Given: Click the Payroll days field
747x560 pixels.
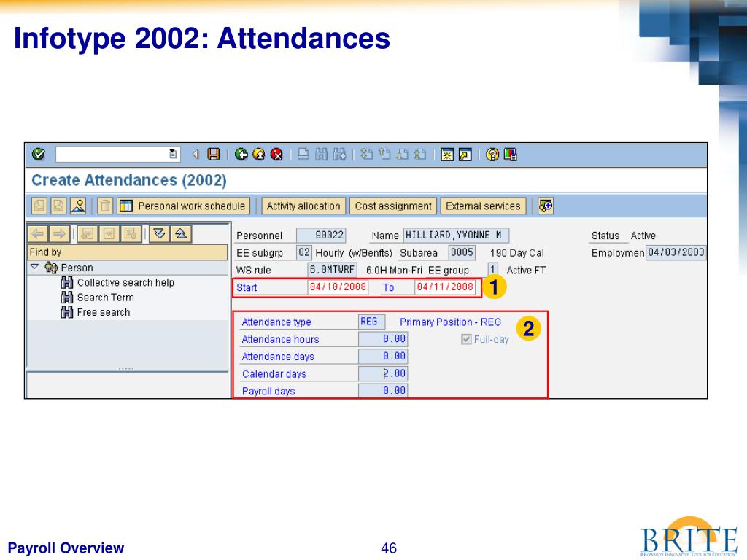Looking at the screenshot, I should click(x=382, y=391).
